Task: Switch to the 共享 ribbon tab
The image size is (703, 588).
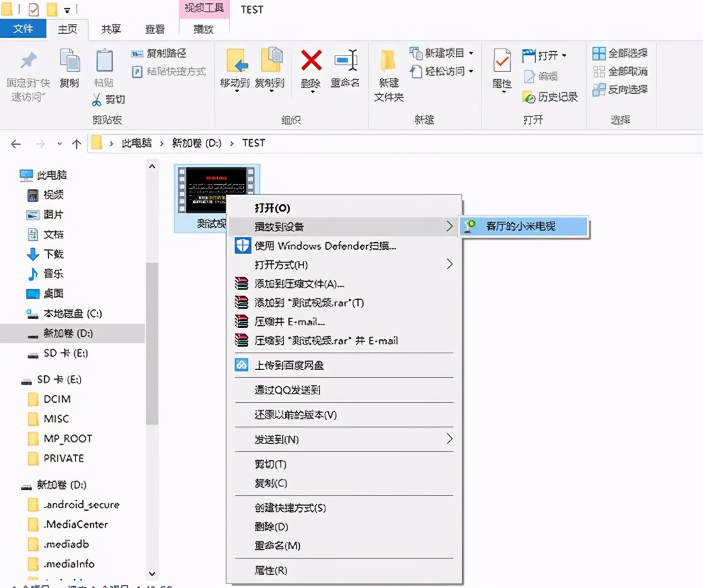Action: click(x=110, y=28)
